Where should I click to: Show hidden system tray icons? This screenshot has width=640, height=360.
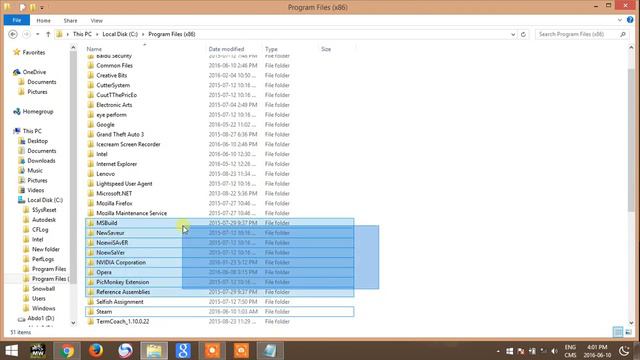pyautogui.click(x=498, y=351)
